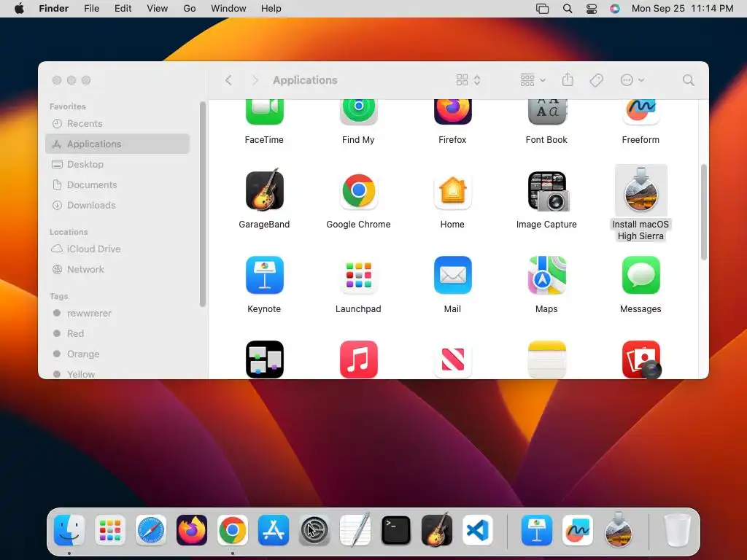Open the Edit menu

(x=123, y=9)
